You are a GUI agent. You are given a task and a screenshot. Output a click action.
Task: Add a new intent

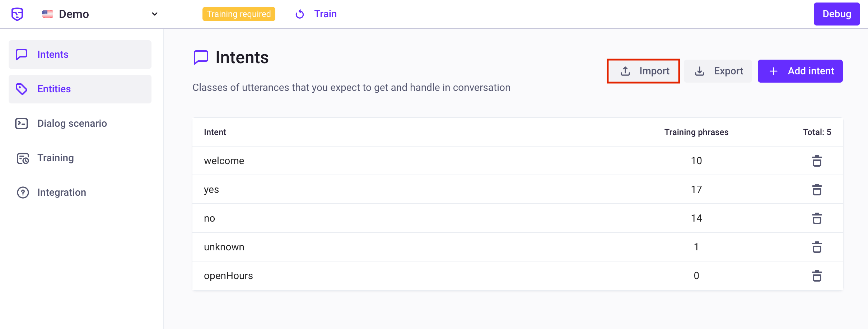click(800, 71)
